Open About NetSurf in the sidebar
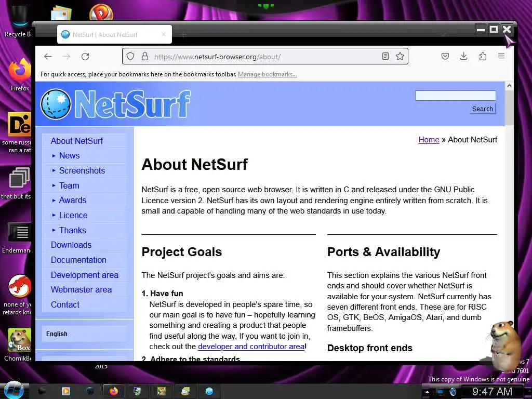532x399 pixels. tap(77, 141)
